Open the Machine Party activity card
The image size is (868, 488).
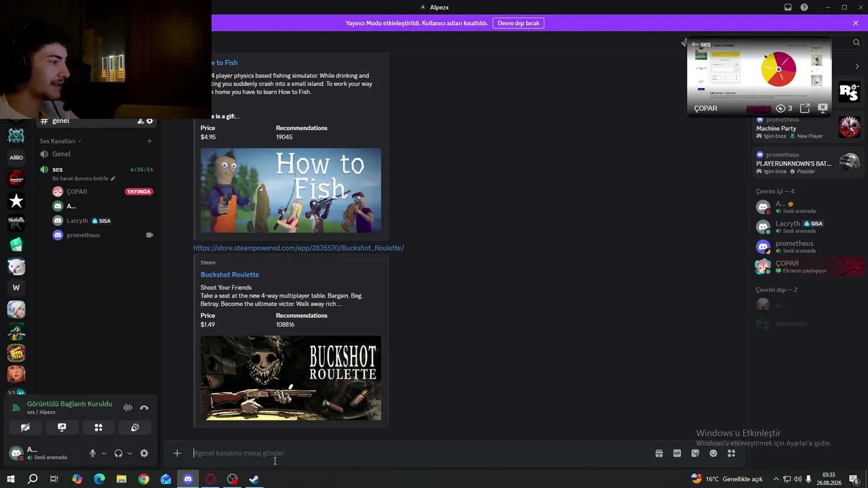[808, 127]
